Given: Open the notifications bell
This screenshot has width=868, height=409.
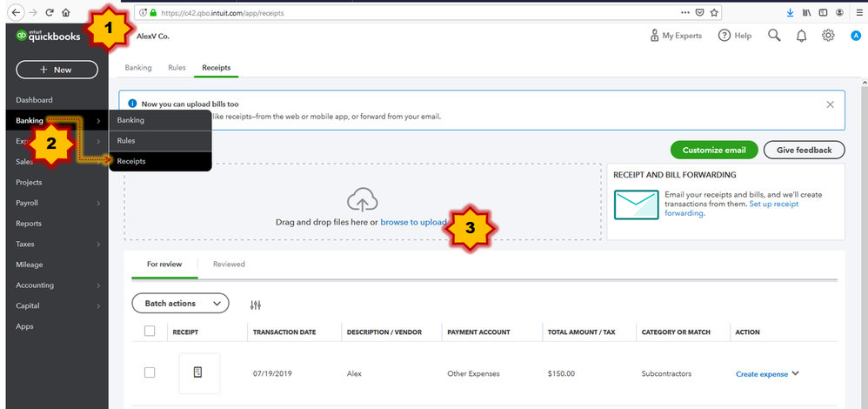Looking at the screenshot, I should 801,36.
